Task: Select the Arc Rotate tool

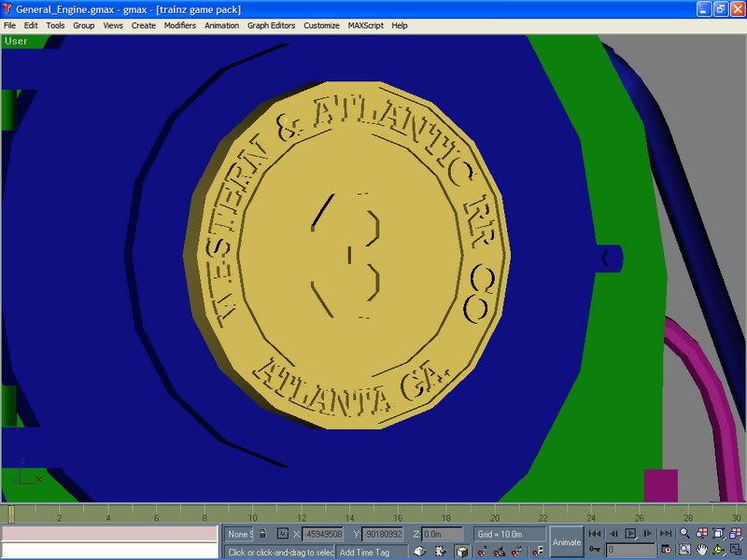Action: coord(718,550)
